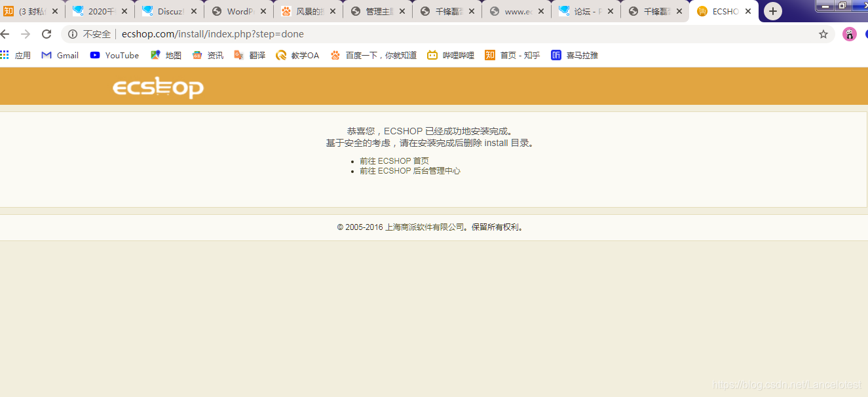Open the 首页 - 知乎 bookmark

(x=512, y=56)
